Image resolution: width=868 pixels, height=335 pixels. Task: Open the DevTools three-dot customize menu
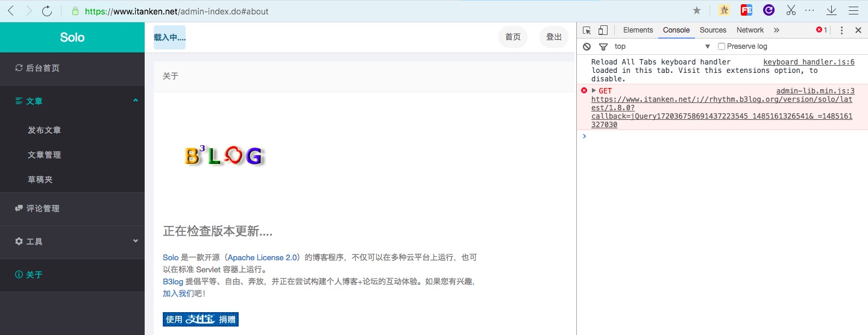click(x=842, y=30)
